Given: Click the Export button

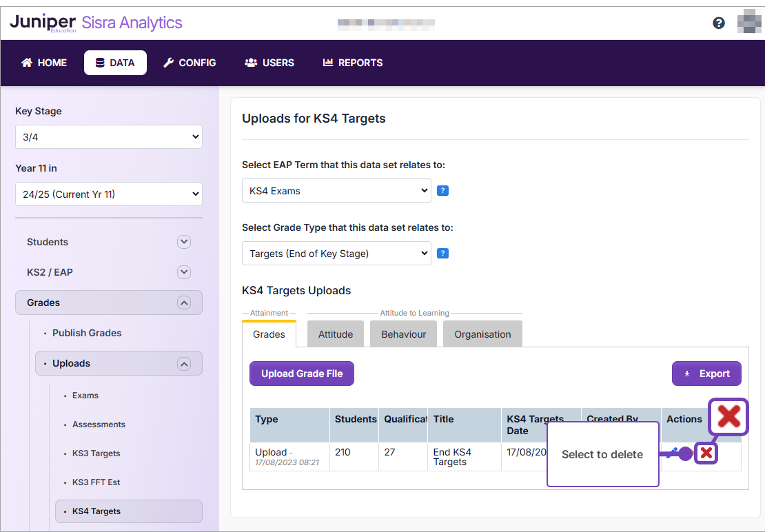Looking at the screenshot, I should coord(706,374).
